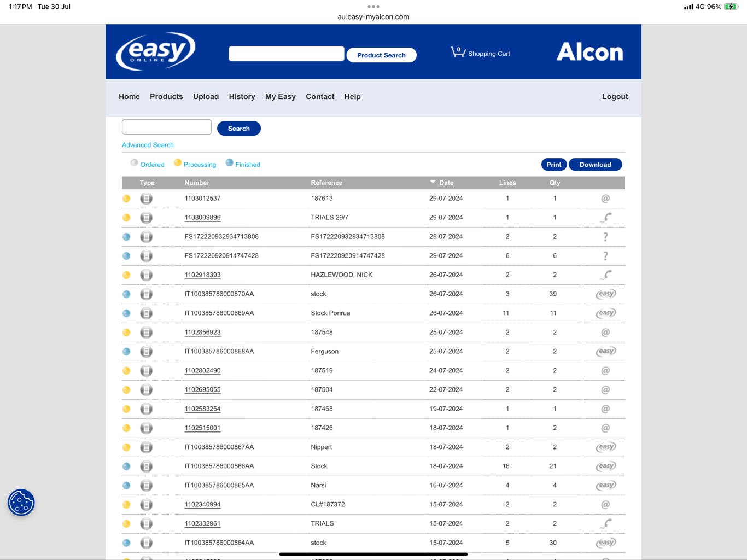Screen dimensions: 747x560
Task: Open the History menu
Action: coord(242,97)
